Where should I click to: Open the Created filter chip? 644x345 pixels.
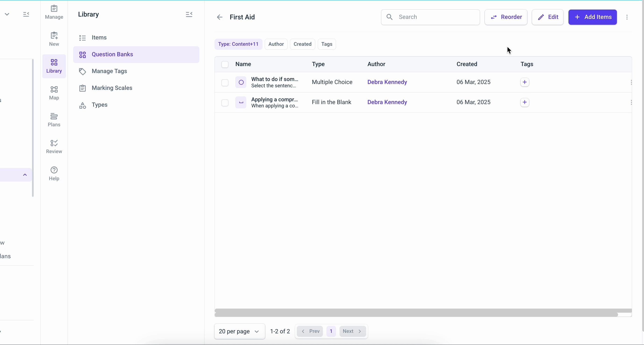point(303,44)
